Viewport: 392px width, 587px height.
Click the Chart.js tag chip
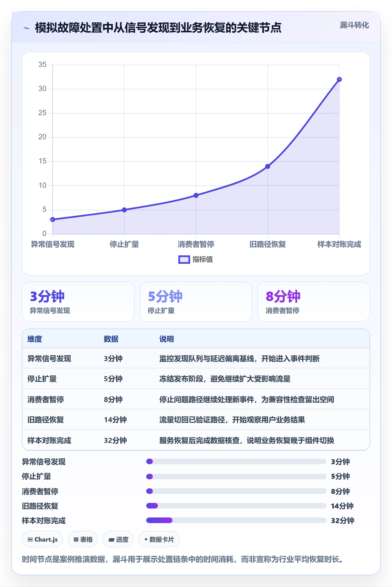[x=43, y=539]
